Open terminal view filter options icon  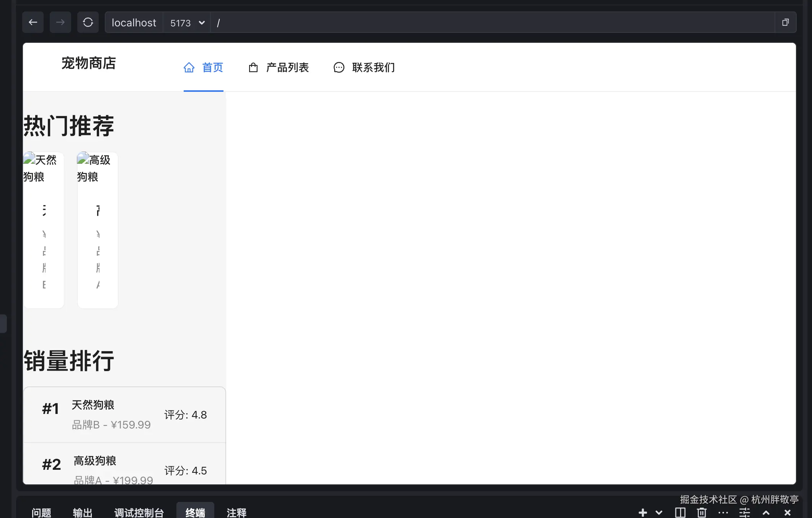coord(745,513)
